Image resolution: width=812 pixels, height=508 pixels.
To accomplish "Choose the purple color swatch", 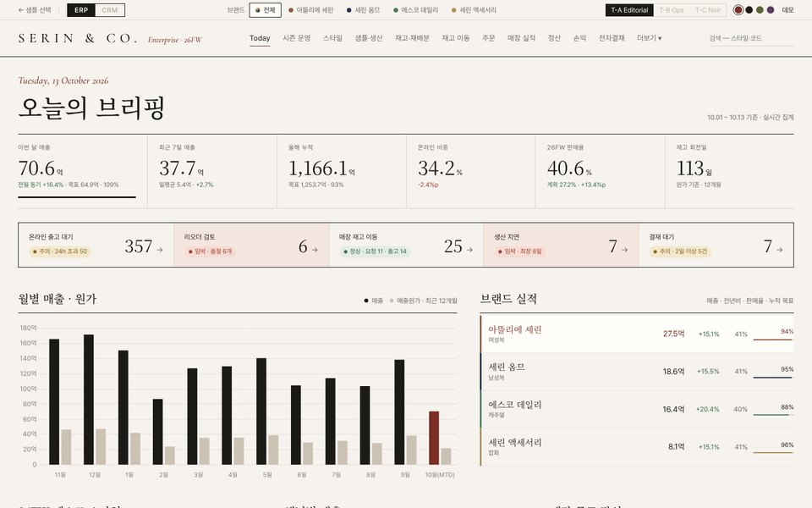I will [x=771, y=10].
